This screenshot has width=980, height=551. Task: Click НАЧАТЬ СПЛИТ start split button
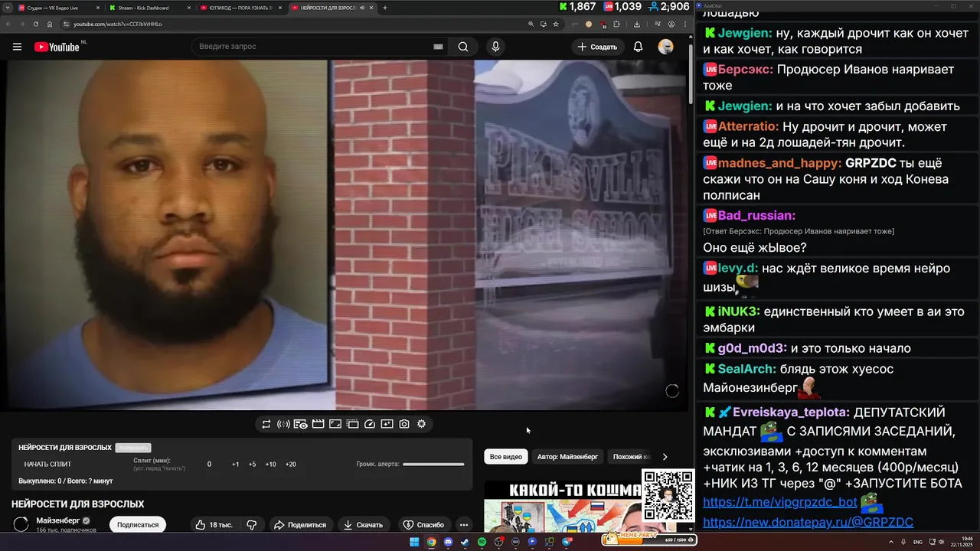tap(47, 465)
